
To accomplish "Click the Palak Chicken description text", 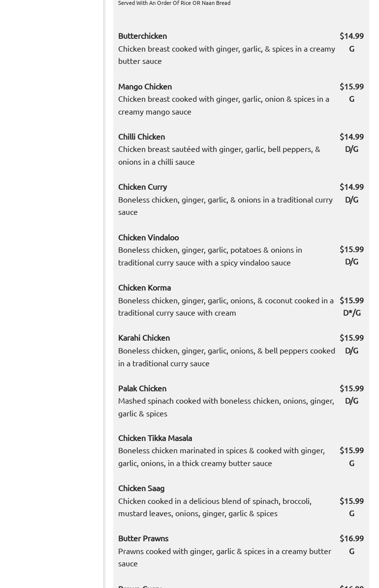I will 226,407.
